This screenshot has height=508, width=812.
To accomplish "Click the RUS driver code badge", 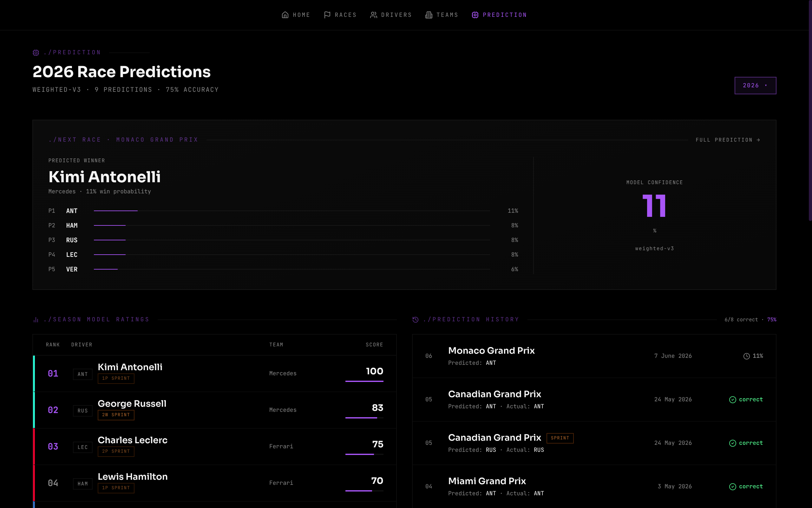I will click(82, 411).
